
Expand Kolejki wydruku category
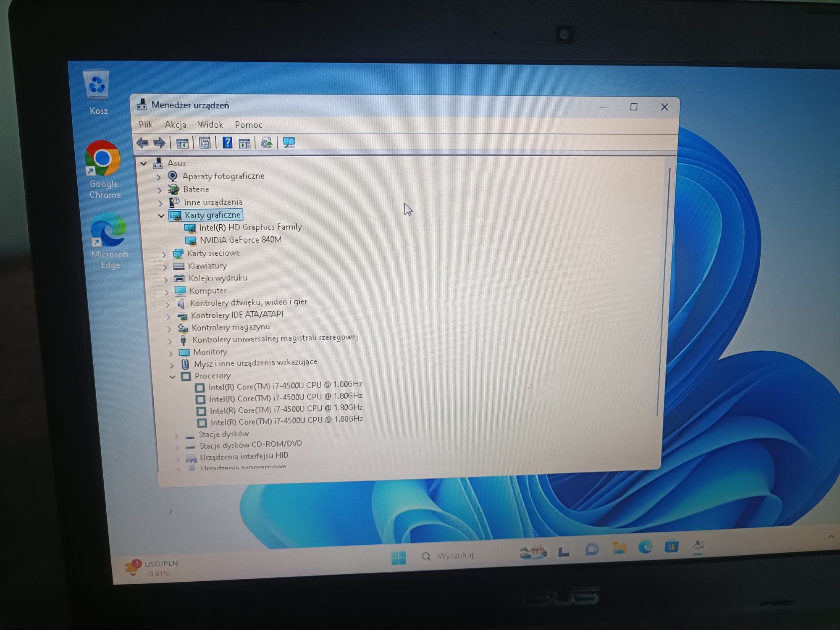point(165,279)
